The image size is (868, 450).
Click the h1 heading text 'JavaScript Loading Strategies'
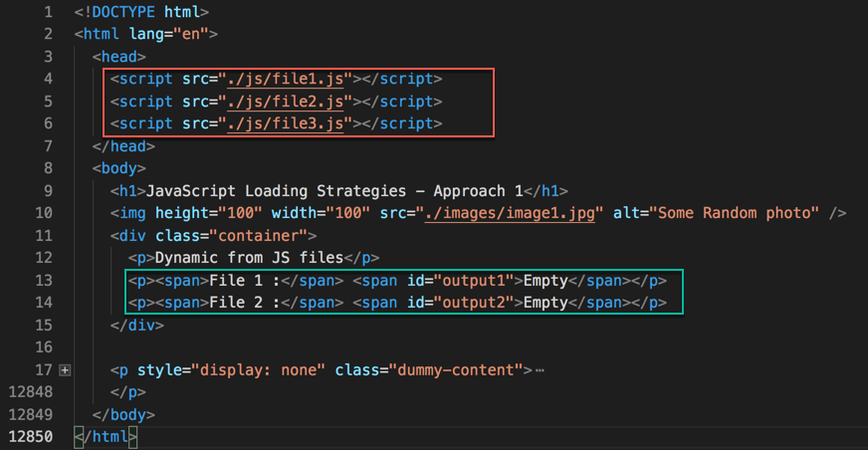tap(276, 191)
